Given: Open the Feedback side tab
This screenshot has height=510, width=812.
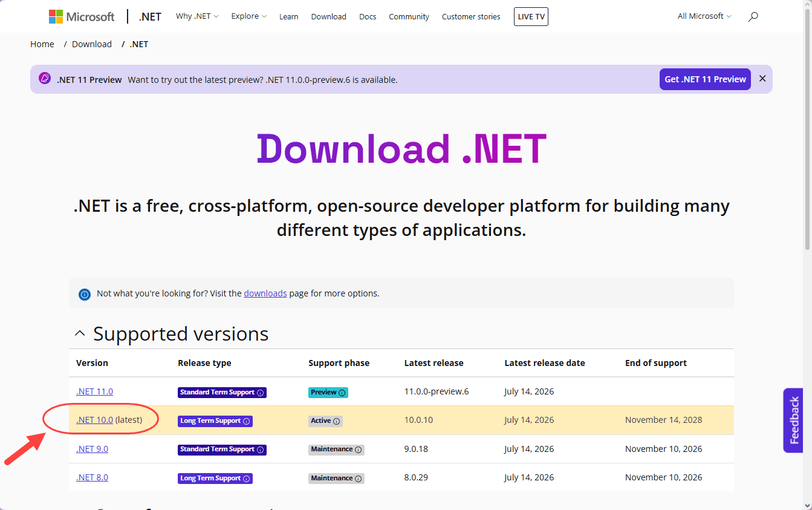Looking at the screenshot, I should tap(793, 420).
